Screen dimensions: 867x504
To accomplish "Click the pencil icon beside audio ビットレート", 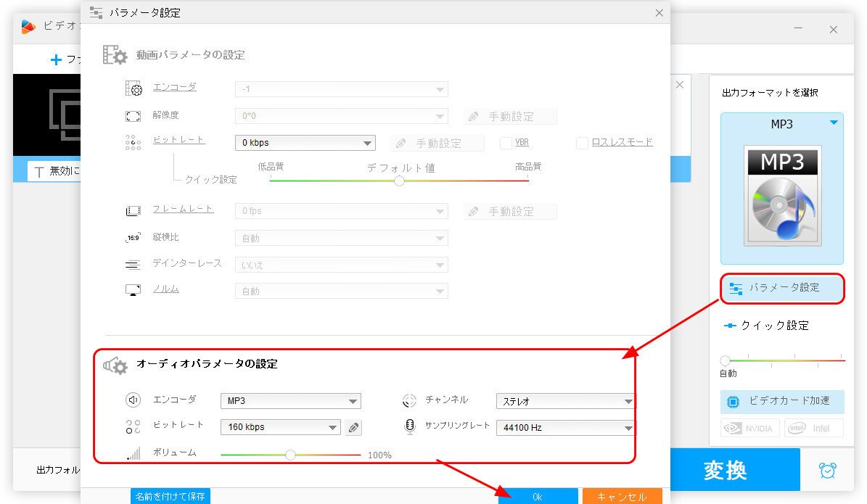I will click(x=353, y=427).
